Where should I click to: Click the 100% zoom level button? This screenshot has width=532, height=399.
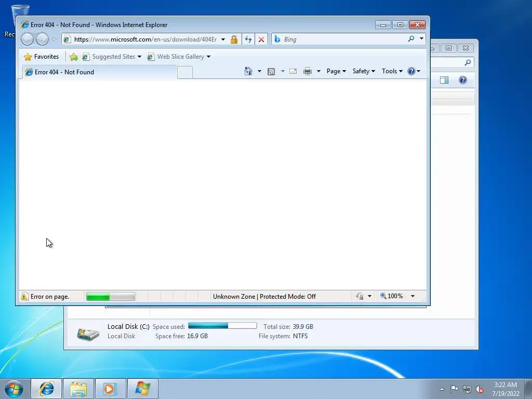(392, 296)
